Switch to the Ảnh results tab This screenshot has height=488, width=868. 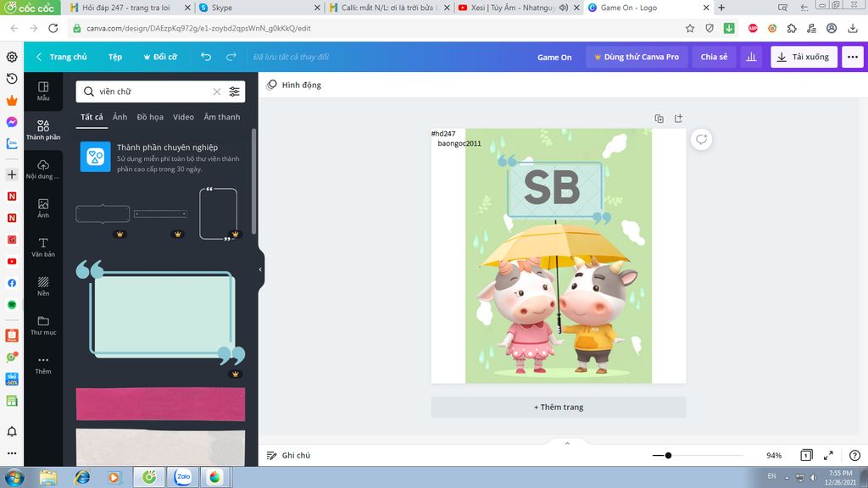(120, 117)
